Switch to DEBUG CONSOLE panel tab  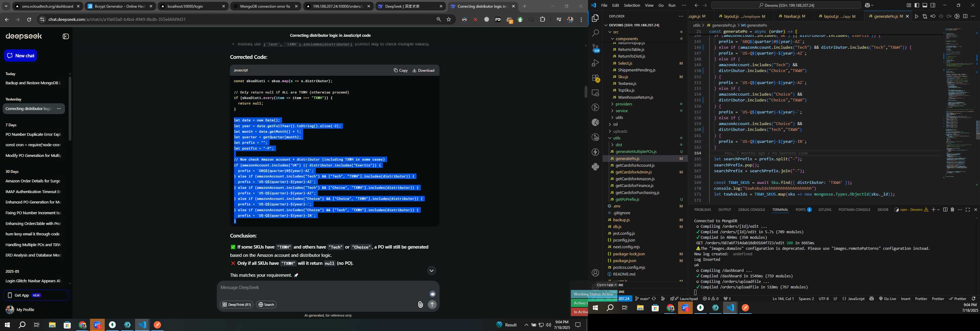pos(751,210)
